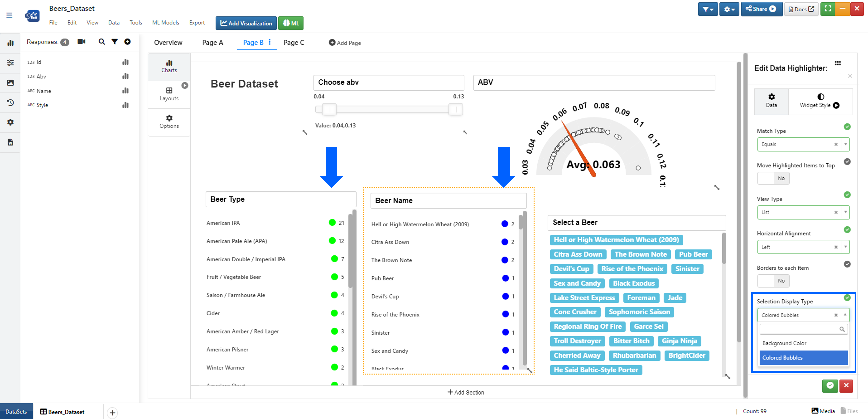Image resolution: width=868 pixels, height=419 pixels.
Task: Open the File menu
Action: [x=53, y=23]
